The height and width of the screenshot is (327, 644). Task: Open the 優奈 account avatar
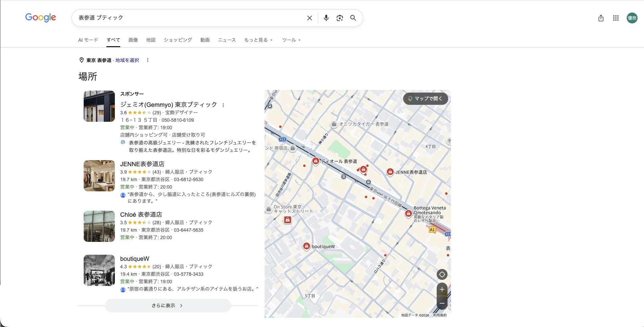(632, 18)
